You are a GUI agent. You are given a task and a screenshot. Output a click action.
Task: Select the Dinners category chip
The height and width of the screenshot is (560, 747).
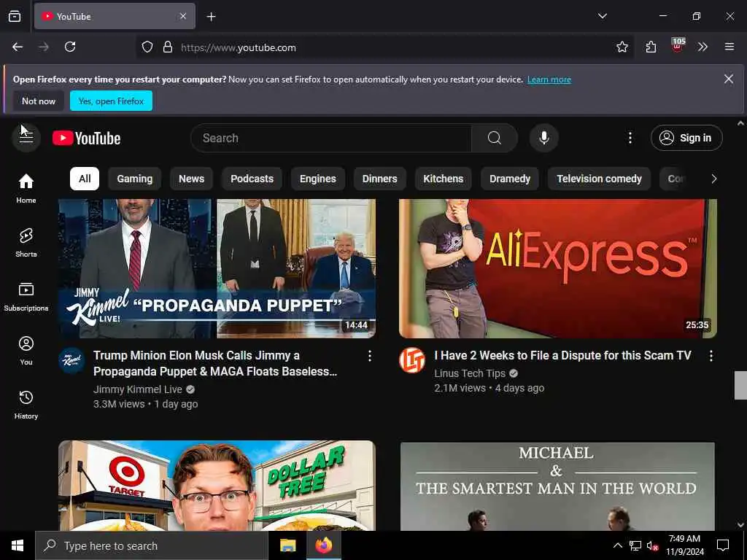pos(379,179)
